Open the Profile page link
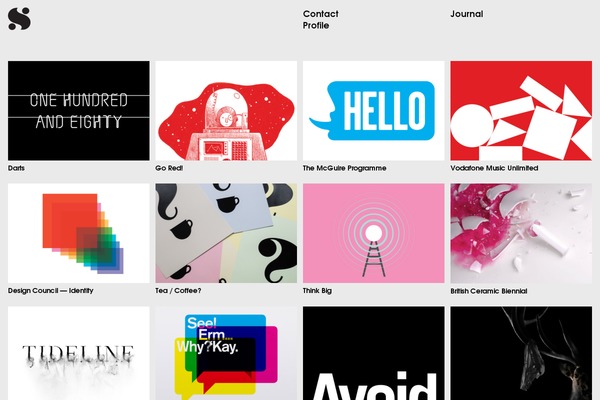Screen dimensions: 600x400 click(x=316, y=25)
